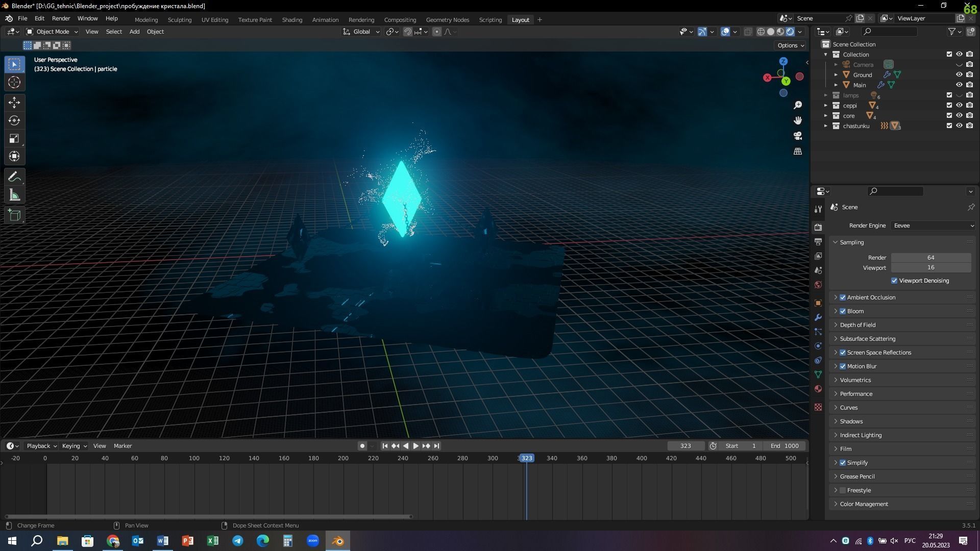Screen dimensions: 980x551
Task: Open the Render menu
Action: tap(61, 18)
